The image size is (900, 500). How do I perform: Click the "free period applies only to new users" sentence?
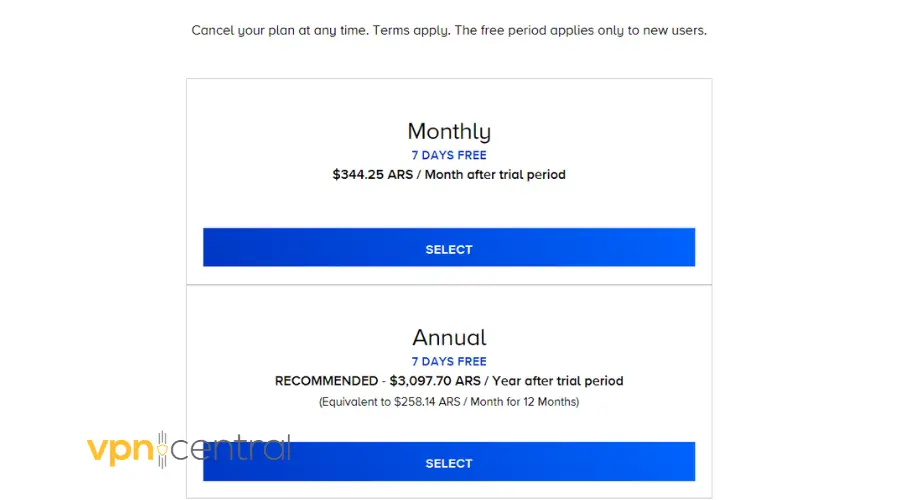(580, 30)
